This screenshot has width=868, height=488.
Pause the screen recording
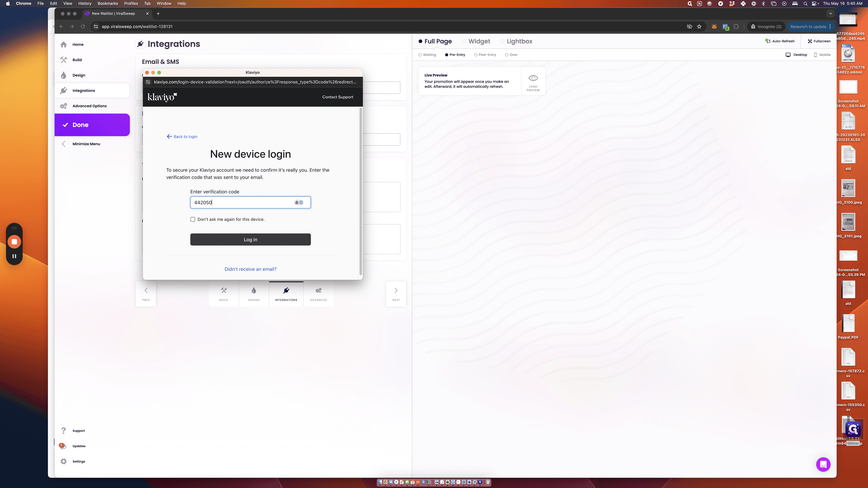tap(14, 256)
